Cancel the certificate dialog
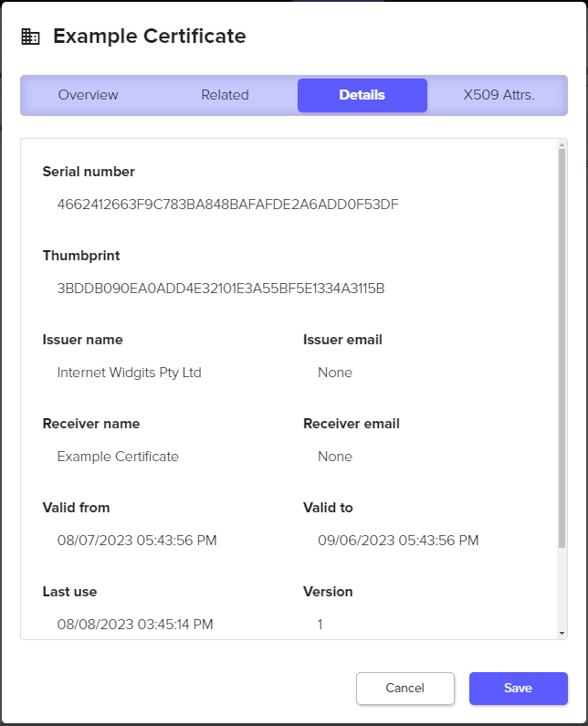 (x=404, y=688)
